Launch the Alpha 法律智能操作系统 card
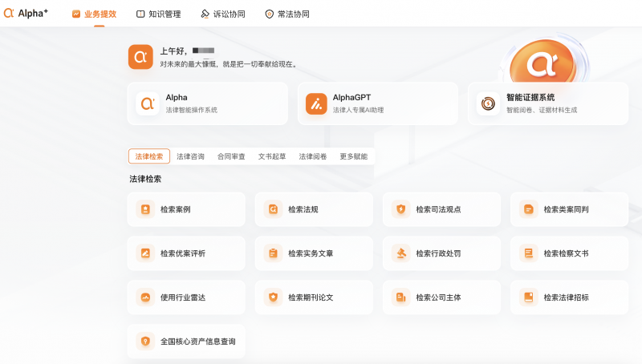 coord(207,104)
